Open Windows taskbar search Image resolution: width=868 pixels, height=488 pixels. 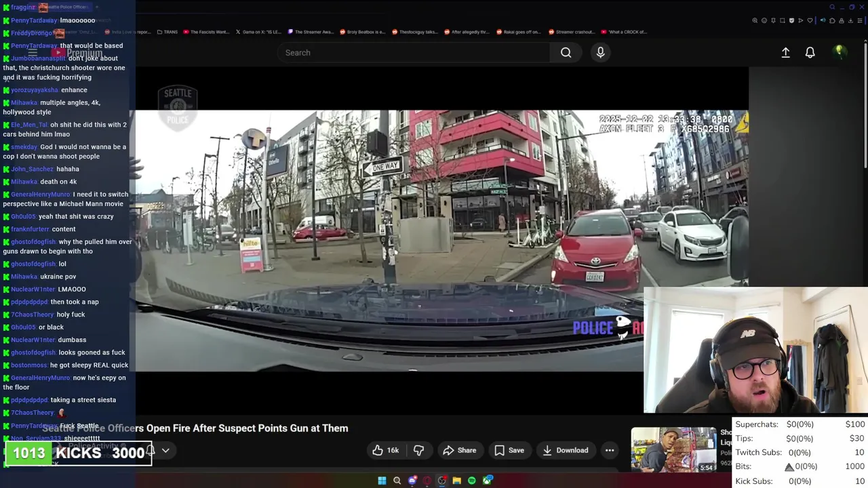[x=397, y=481]
